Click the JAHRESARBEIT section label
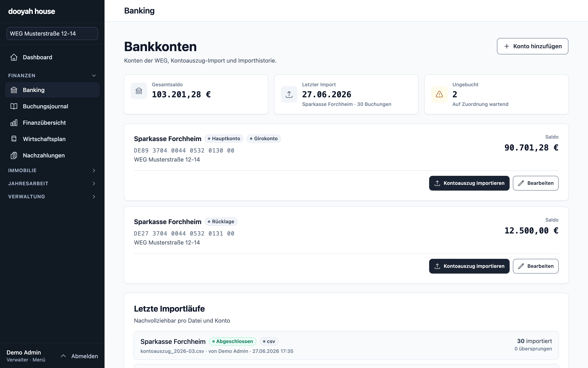The height and width of the screenshot is (368, 588). (28, 184)
